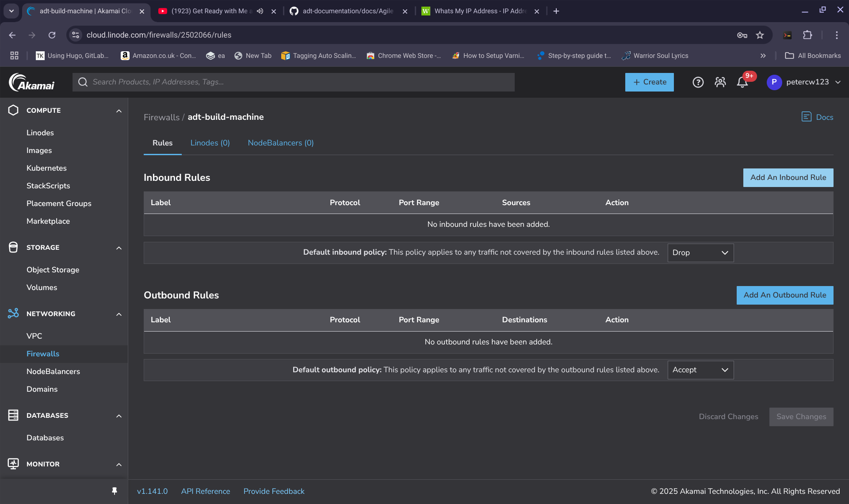Open default inbound policy Drop dropdown
Screen dimensions: 849x504
click(x=700, y=252)
